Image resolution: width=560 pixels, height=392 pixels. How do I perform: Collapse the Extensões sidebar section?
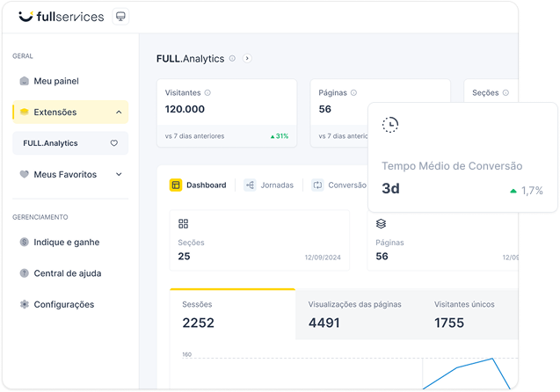click(x=119, y=113)
